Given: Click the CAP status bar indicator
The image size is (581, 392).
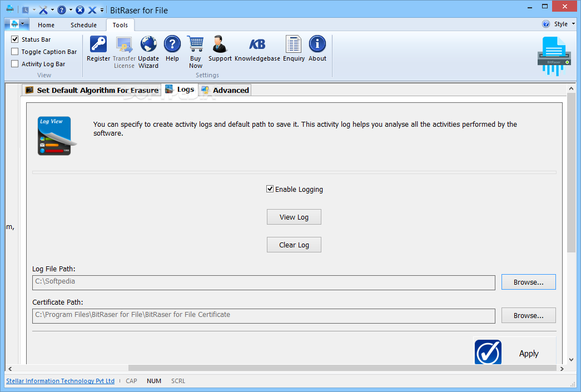Looking at the screenshot, I should pos(131,381).
